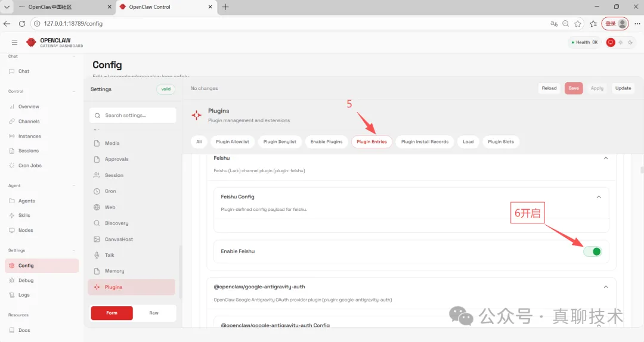
Task: Select the Form view mode
Action: coord(112,313)
